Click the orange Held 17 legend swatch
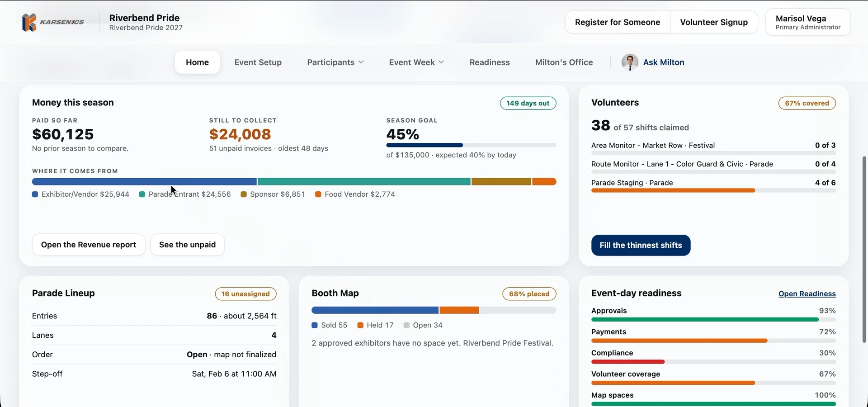 point(360,326)
